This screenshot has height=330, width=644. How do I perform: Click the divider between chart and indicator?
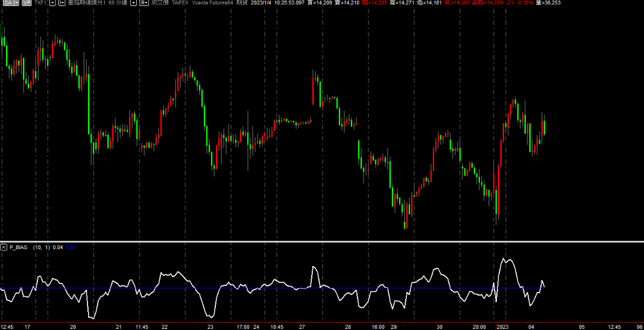click(322, 242)
